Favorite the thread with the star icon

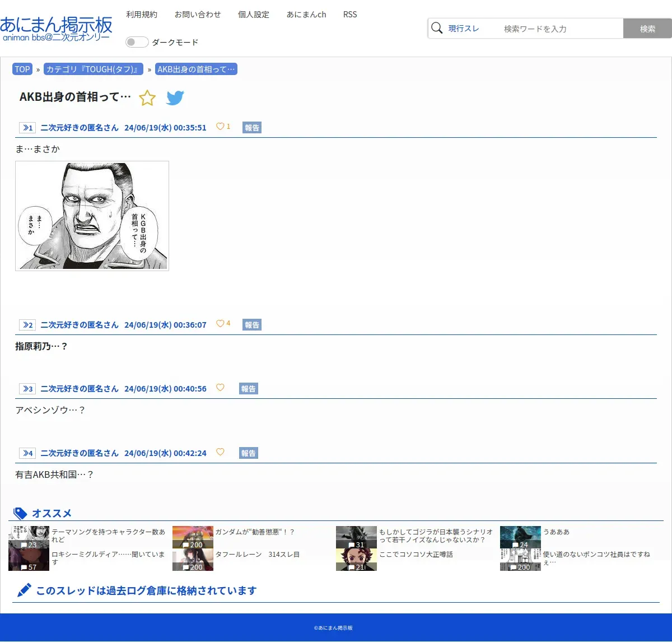click(x=147, y=97)
